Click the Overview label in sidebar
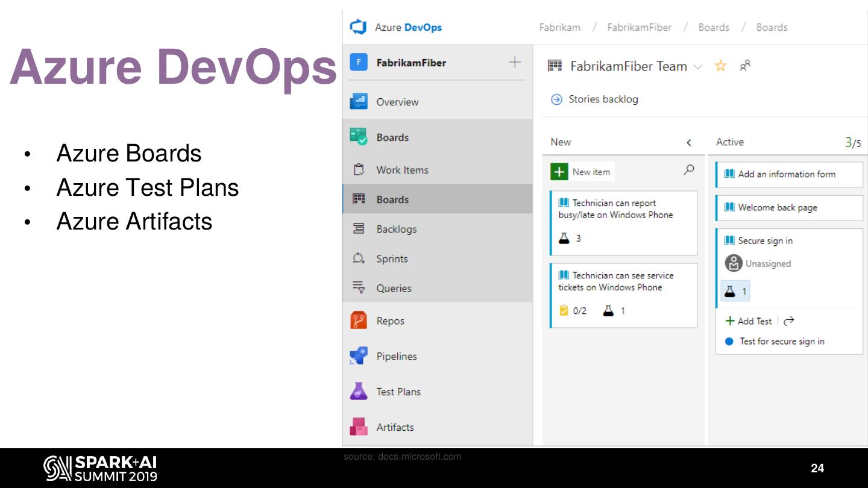Image resolution: width=868 pixels, height=488 pixels. pos(397,102)
